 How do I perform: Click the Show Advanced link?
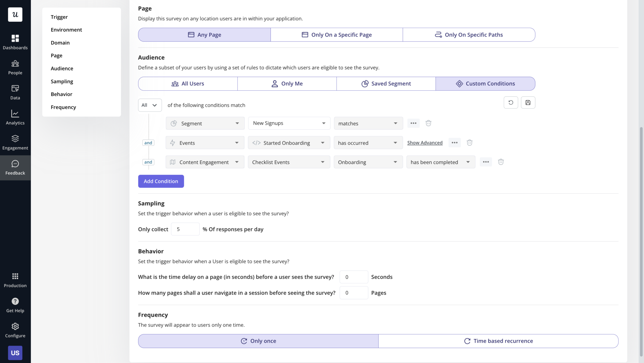tap(425, 142)
